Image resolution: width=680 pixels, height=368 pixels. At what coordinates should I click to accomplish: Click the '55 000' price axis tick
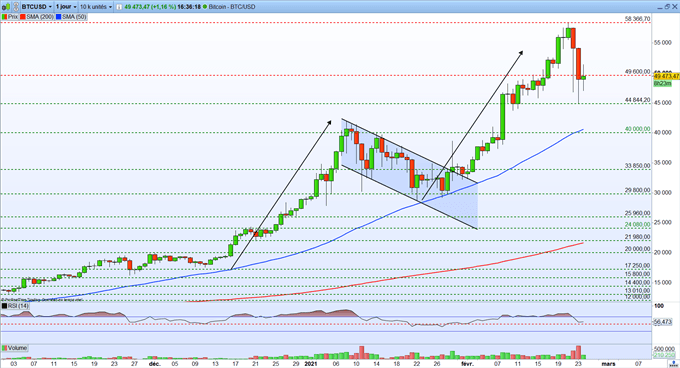[x=663, y=42]
